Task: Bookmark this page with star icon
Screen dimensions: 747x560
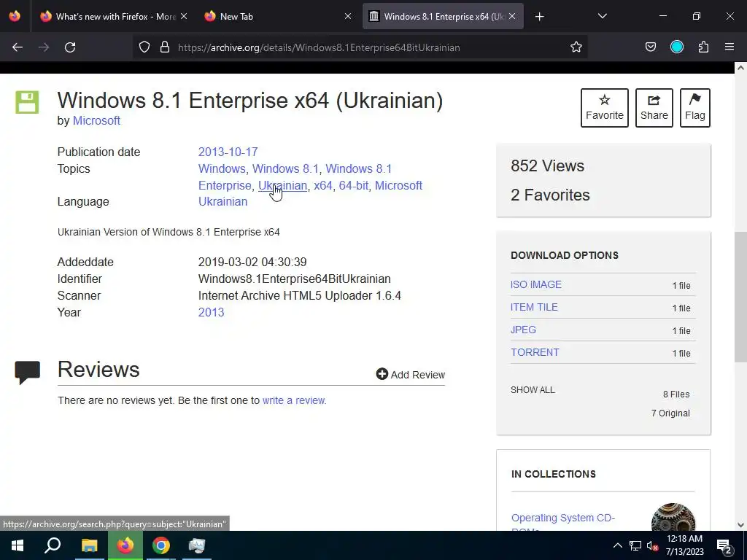Action: (x=576, y=47)
